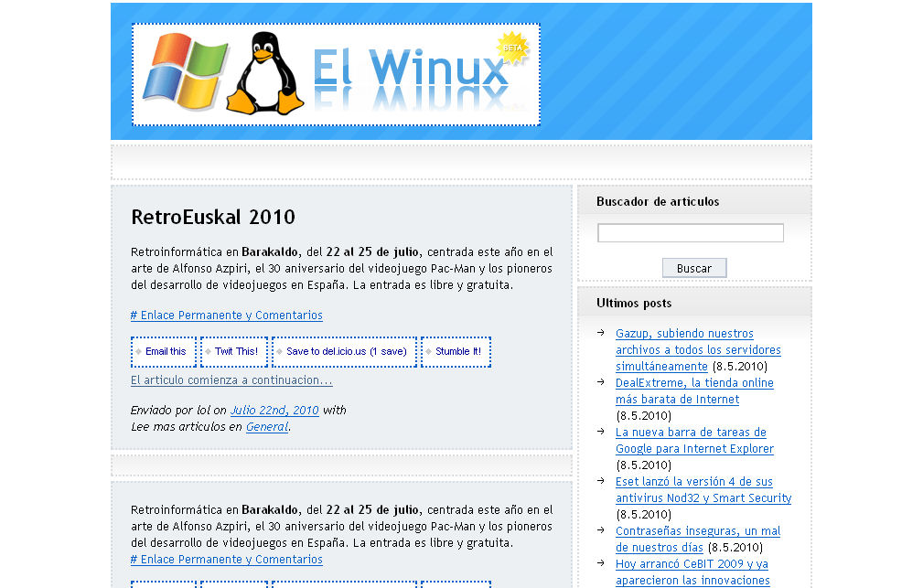This screenshot has width=923, height=588.
Task: Follow El articulo comienza a continuacion link
Action: click(231, 380)
